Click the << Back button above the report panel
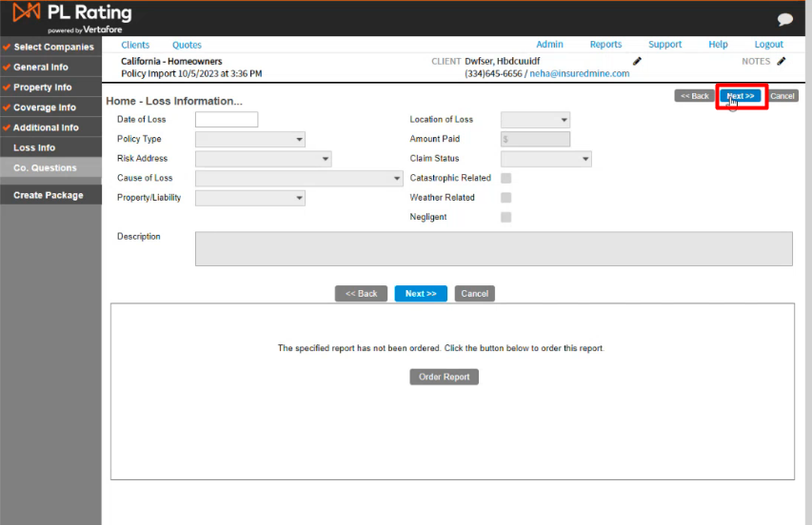This screenshot has width=812, height=525. click(x=361, y=294)
